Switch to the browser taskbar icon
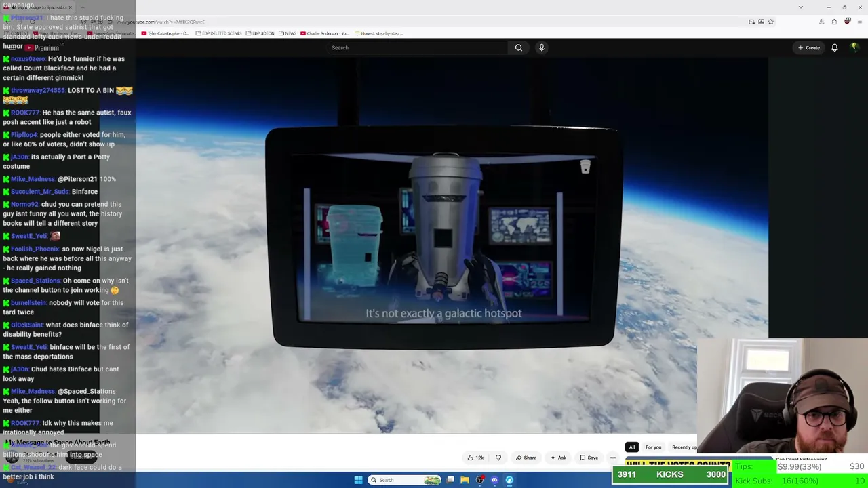Image resolution: width=868 pixels, height=488 pixels. click(x=509, y=480)
